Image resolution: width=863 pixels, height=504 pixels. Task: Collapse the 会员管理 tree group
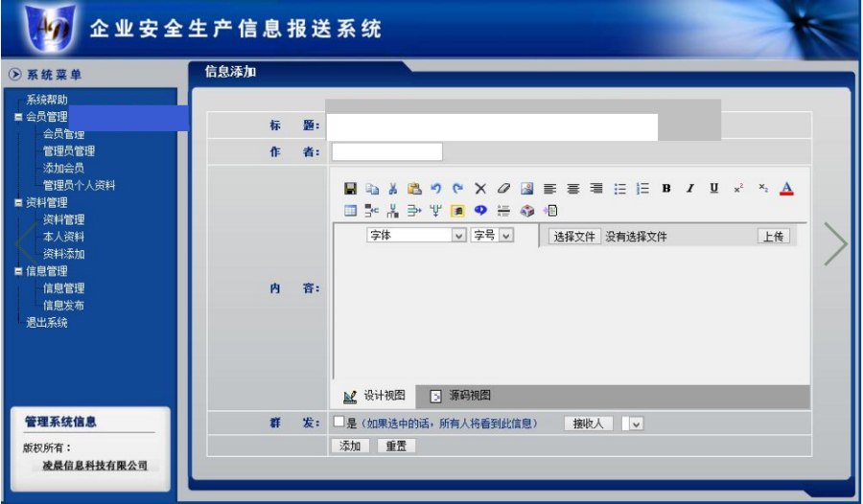coord(18,117)
